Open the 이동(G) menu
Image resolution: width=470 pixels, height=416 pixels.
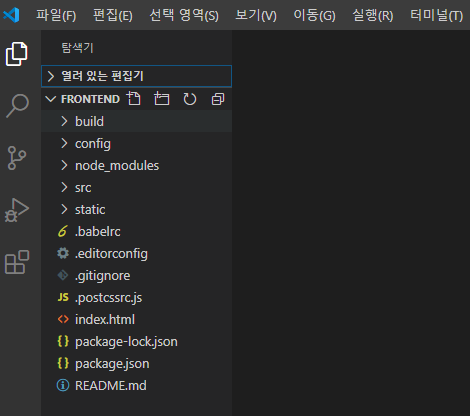pos(314,15)
